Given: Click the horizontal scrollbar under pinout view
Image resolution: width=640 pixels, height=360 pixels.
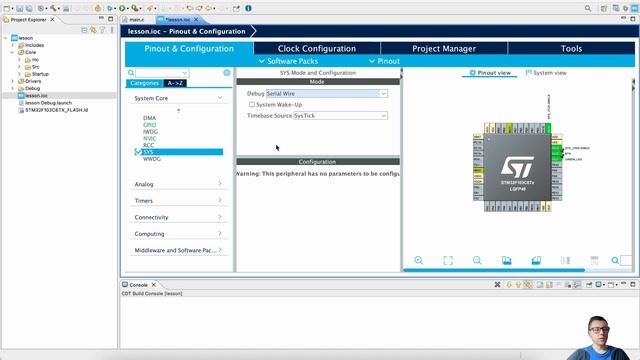Looking at the screenshot, I should [x=494, y=270].
